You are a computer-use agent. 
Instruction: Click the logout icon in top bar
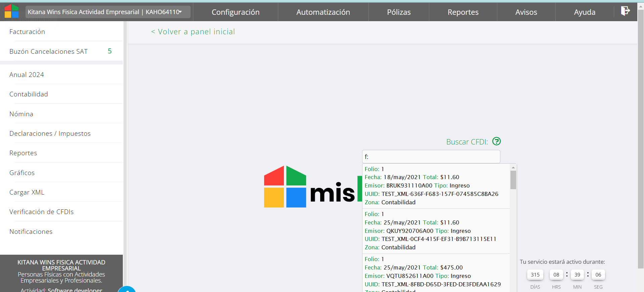tap(625, 11)
